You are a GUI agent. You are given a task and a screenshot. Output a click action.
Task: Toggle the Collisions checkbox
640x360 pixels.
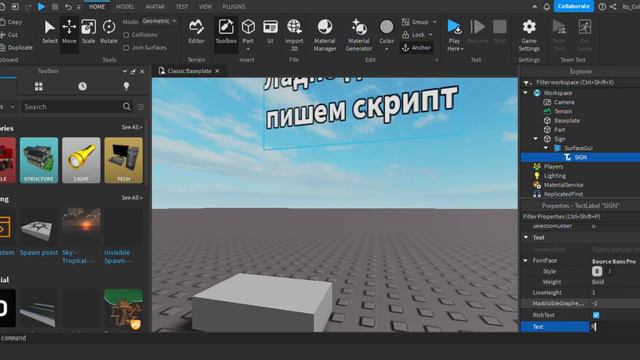click(x=126, y=35)
